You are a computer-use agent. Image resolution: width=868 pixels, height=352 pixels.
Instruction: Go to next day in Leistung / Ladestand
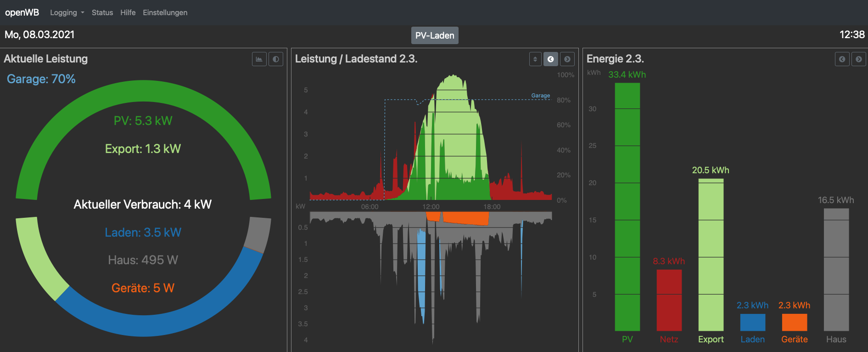567,59
